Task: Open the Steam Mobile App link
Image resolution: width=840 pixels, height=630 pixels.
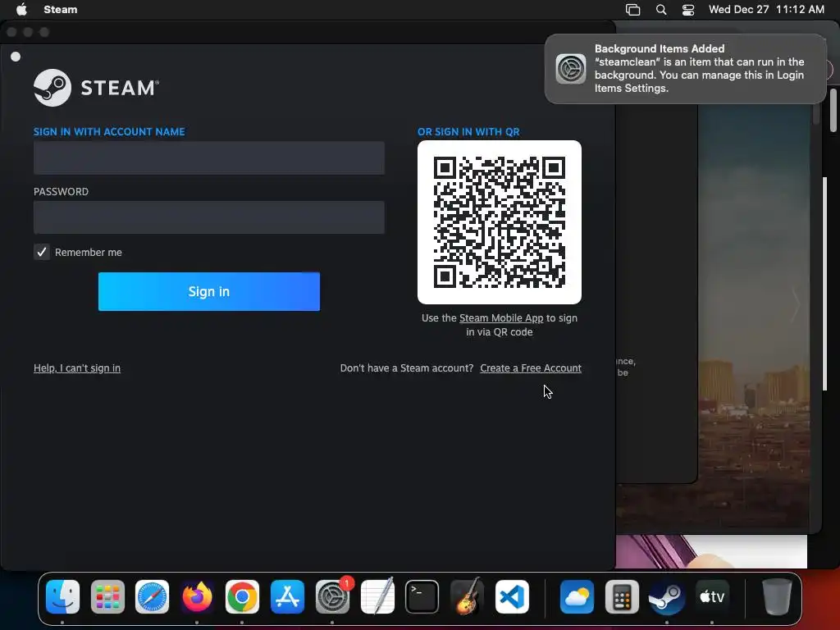Action: (501, 317)
